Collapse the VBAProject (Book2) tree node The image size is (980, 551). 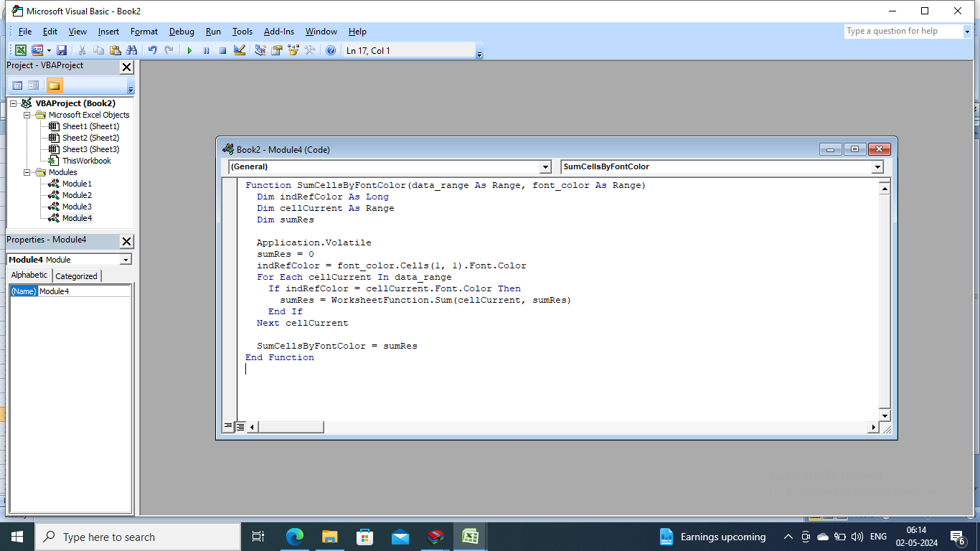(x=13, y=103)
